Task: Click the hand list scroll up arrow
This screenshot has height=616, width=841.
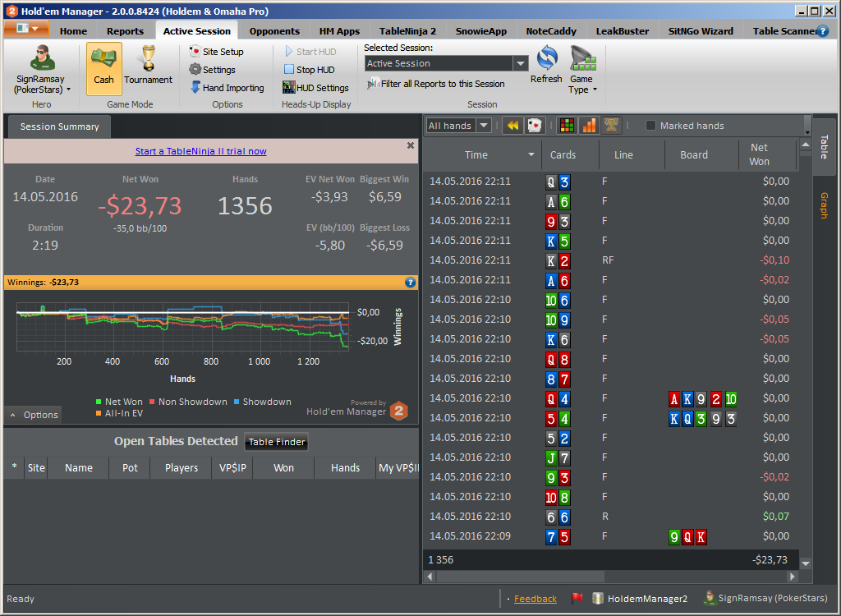Action: pos(805,145)
